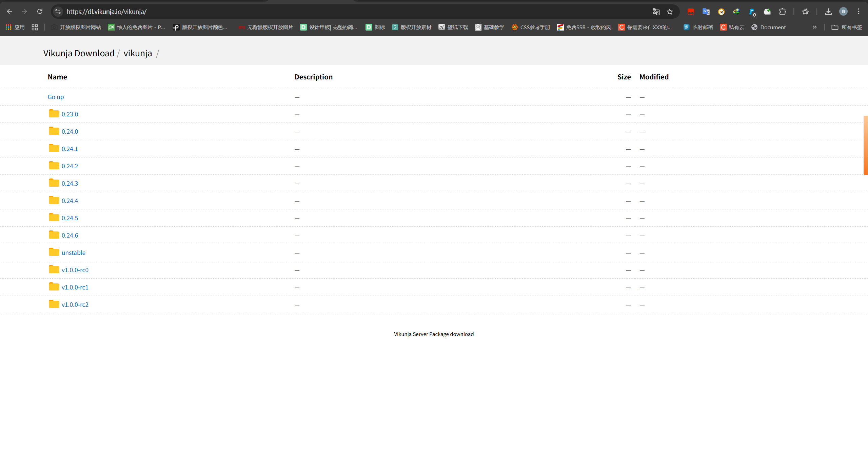The image size is (868, 468).
Task: Click the folder icon for 0.24.3
Action: [54, 183]
